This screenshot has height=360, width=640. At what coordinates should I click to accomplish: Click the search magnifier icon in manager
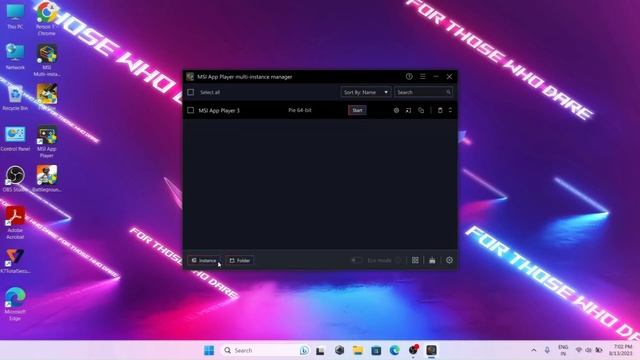[448, 92]
